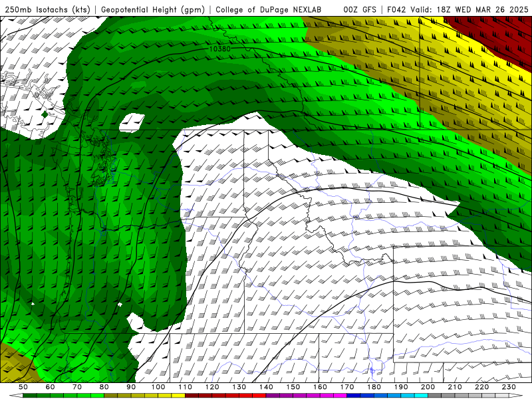
Task: Click the '250mb Isotachs (kts)' title text
Action: coord(48,10)
